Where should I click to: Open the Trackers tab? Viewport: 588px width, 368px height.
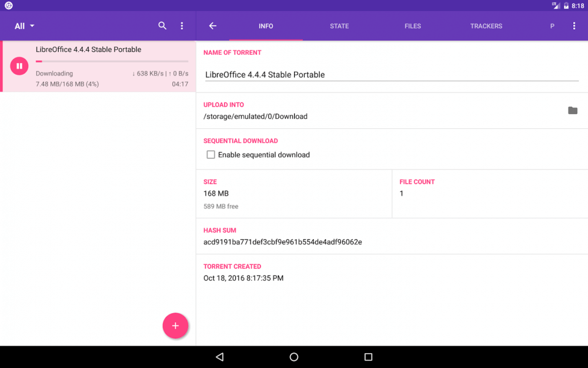[x=486, y=26]
